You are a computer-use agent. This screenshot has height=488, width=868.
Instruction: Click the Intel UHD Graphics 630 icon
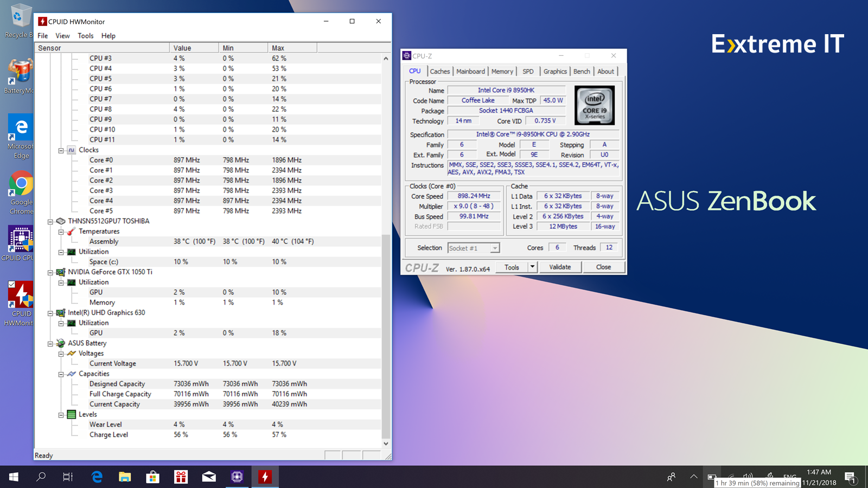(61, 313)
